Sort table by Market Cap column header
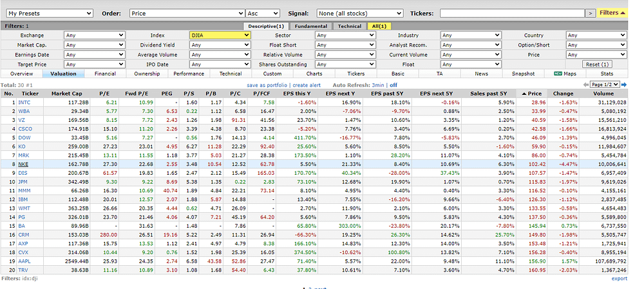Image resolution: width=644 pixels, height=289 pixels. click(66, 94)
